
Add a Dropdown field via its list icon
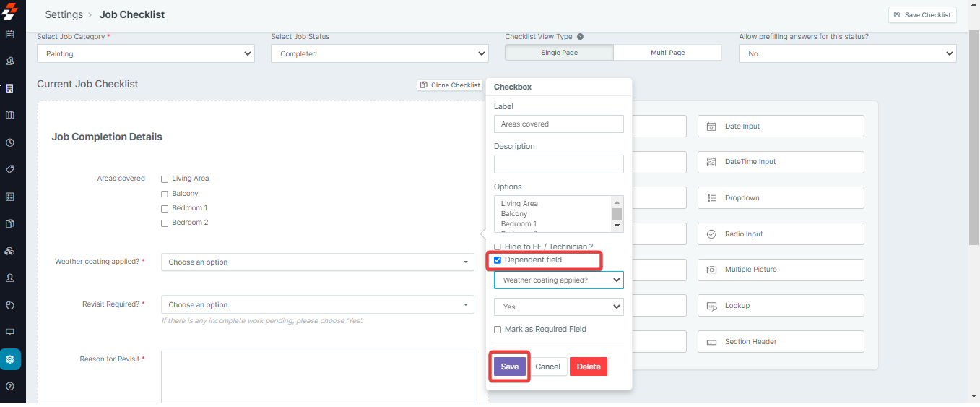pos(711,198)
